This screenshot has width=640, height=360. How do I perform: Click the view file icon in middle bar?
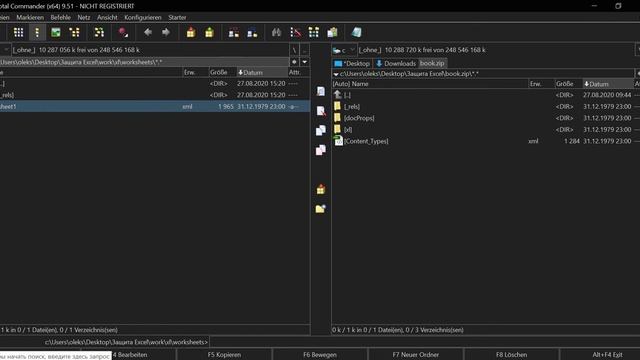click(x=321, y=91)
